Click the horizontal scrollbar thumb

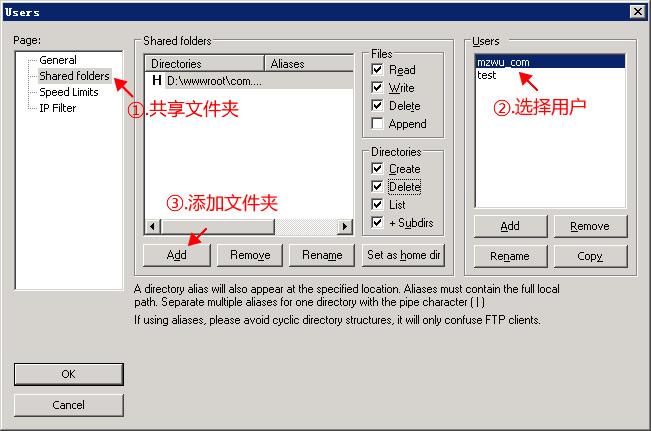[218, 226]
